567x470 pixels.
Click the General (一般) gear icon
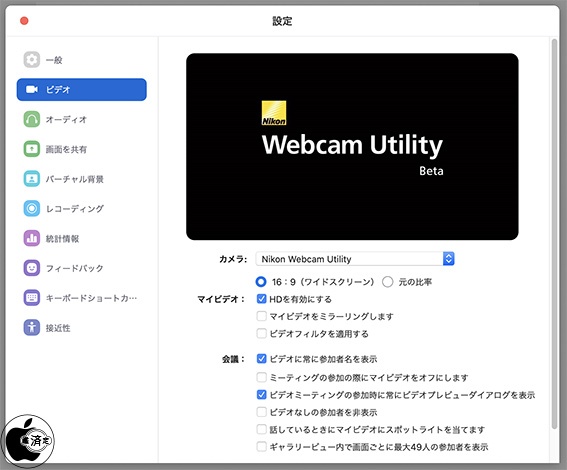tap(32, 60)
